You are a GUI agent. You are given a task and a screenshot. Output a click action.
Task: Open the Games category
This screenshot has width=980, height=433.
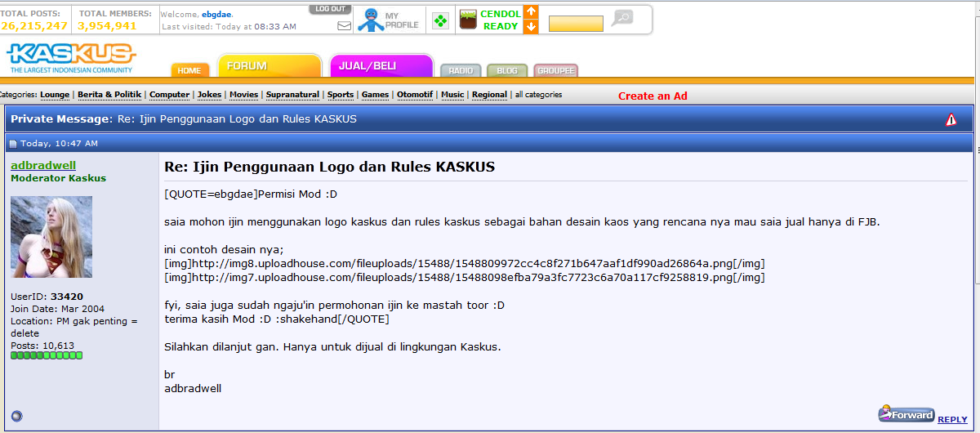tap(375, 95)
